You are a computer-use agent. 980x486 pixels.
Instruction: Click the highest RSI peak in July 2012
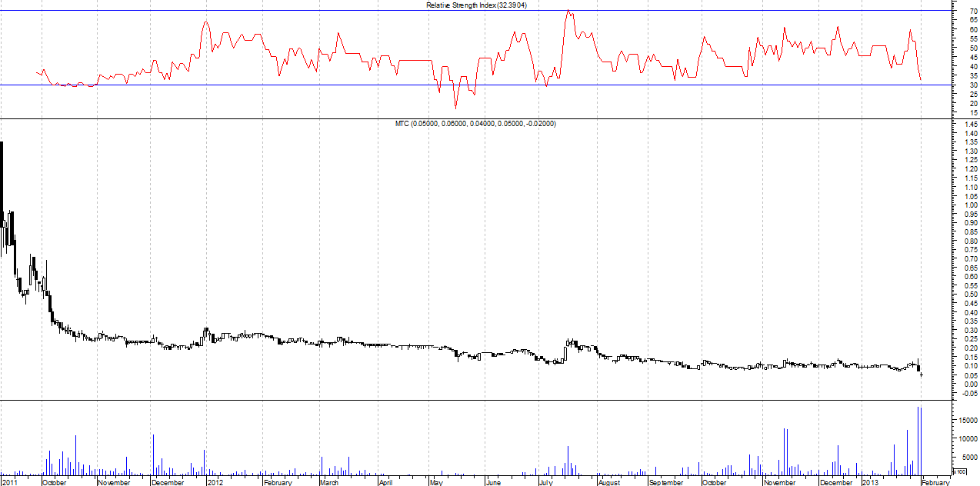pos(568,11)
